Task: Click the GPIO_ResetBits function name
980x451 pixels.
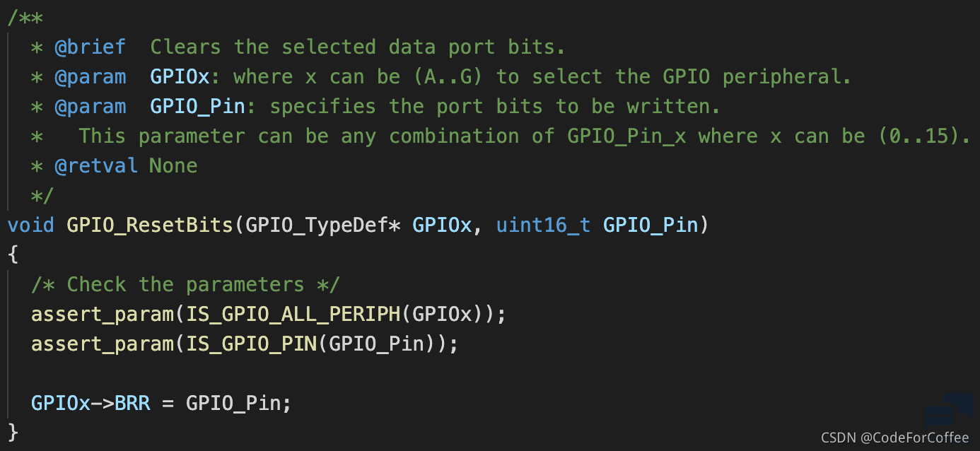Action: click(150, 225)
